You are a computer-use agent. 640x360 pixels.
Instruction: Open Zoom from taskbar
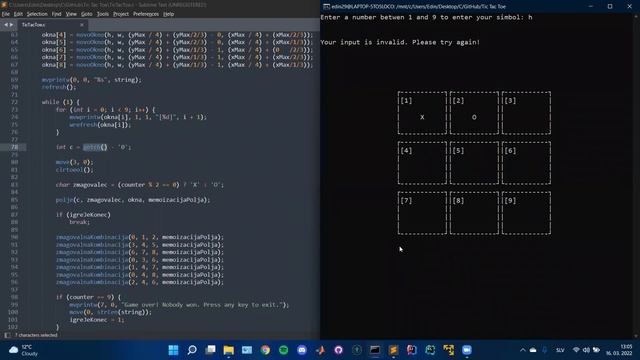click(467, 350)
